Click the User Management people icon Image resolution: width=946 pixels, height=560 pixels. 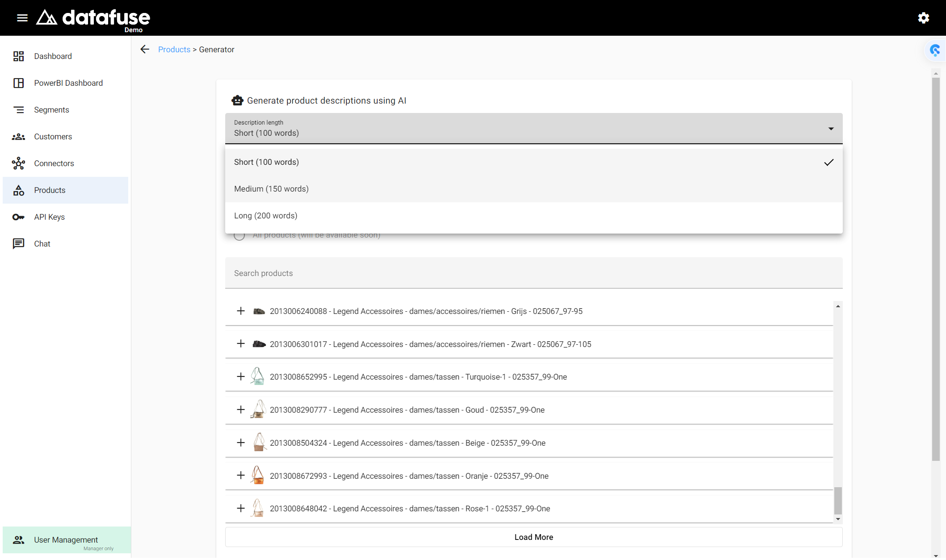point(18,540)
